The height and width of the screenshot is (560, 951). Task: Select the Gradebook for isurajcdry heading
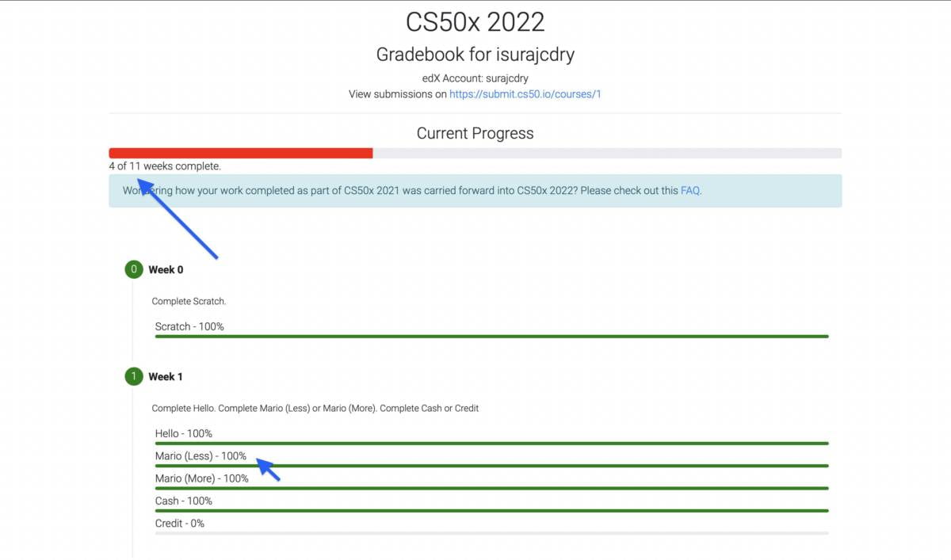(x=475, y=55)
